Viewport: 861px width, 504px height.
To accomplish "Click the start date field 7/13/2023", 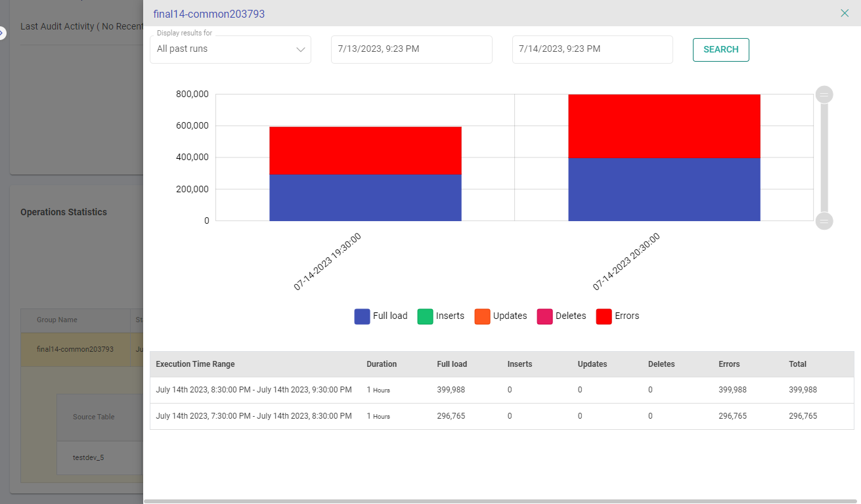I will [412, 49].
